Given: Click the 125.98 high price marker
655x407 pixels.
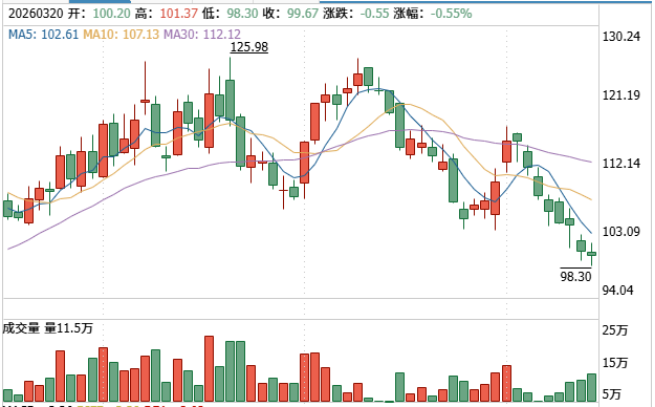Looking at the screenshot, I should tap(249, 47).
